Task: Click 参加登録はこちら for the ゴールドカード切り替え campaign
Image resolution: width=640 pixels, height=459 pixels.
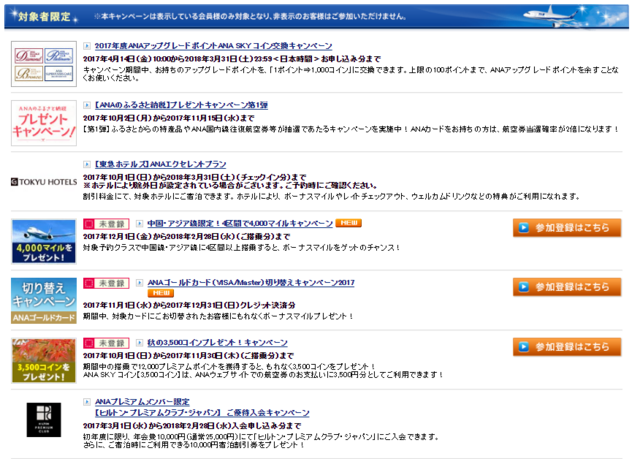Action: (x=567, y=287)
